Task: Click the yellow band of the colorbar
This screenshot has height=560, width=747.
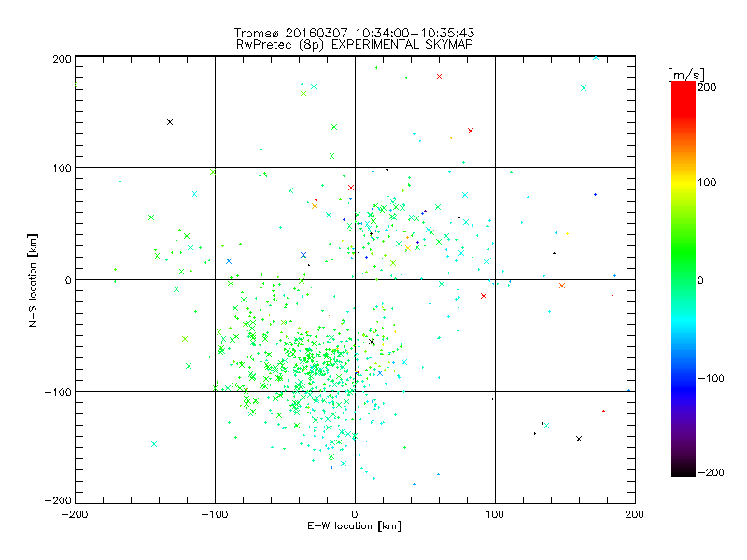Action: [x=684, y=182]
